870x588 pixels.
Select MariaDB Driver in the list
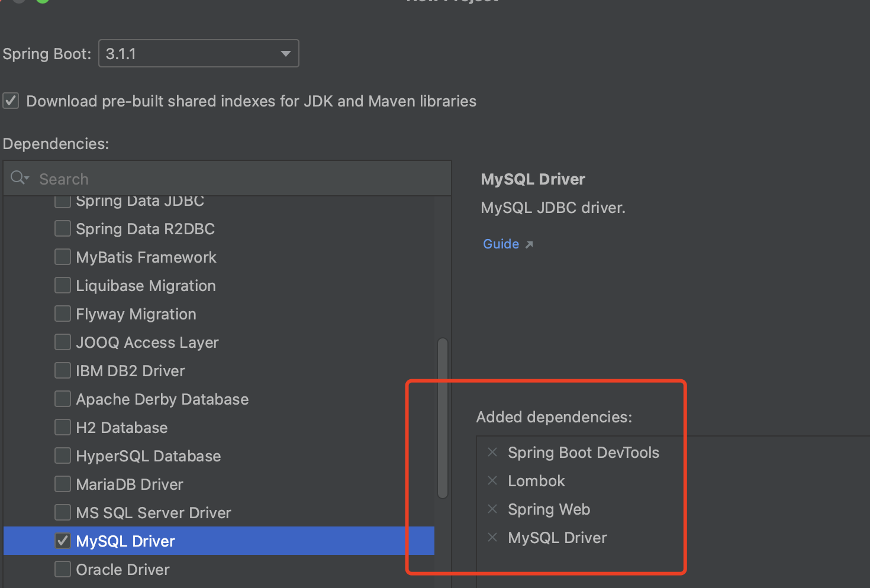(x=130, y=484)
